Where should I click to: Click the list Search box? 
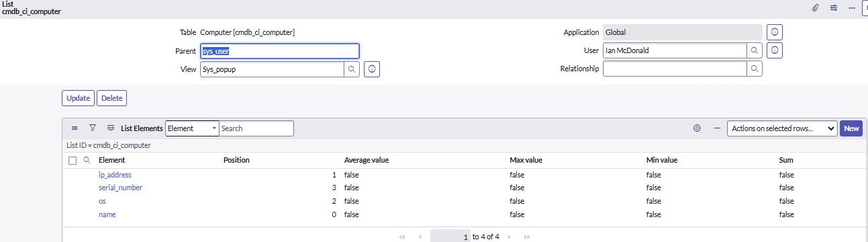[256, 128]
